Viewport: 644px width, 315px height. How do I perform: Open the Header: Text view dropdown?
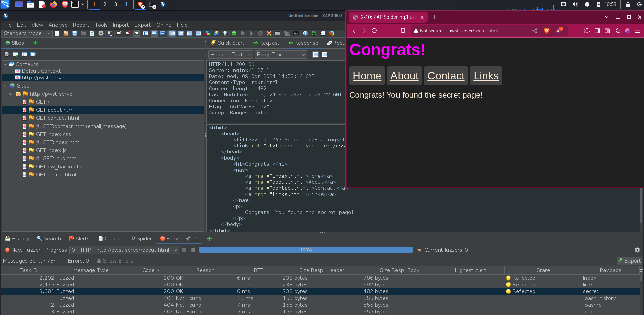pos(230,55)
